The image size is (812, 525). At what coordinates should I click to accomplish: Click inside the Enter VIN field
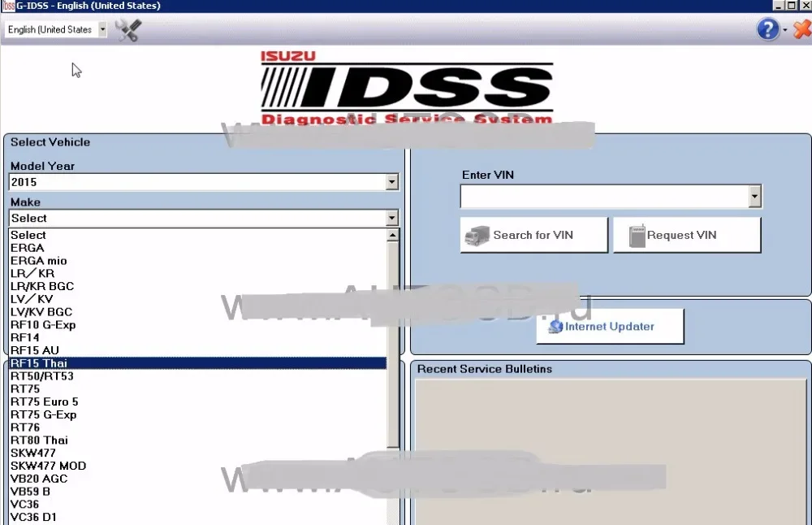coord(604,197)
